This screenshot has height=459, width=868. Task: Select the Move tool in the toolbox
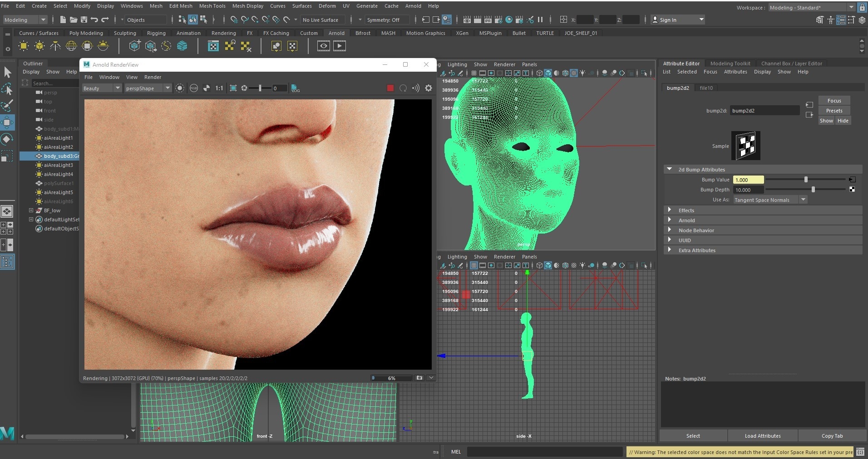point(8,122)
